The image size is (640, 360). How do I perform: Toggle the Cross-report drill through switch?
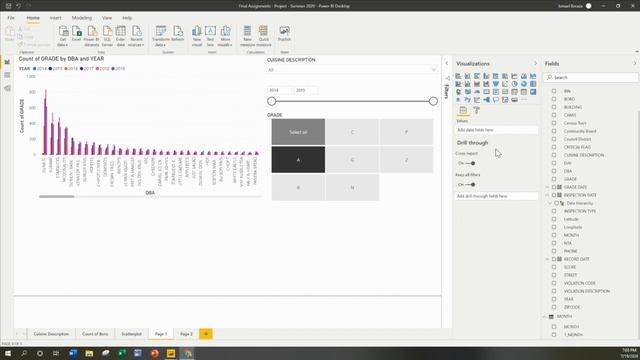[470, 163]
